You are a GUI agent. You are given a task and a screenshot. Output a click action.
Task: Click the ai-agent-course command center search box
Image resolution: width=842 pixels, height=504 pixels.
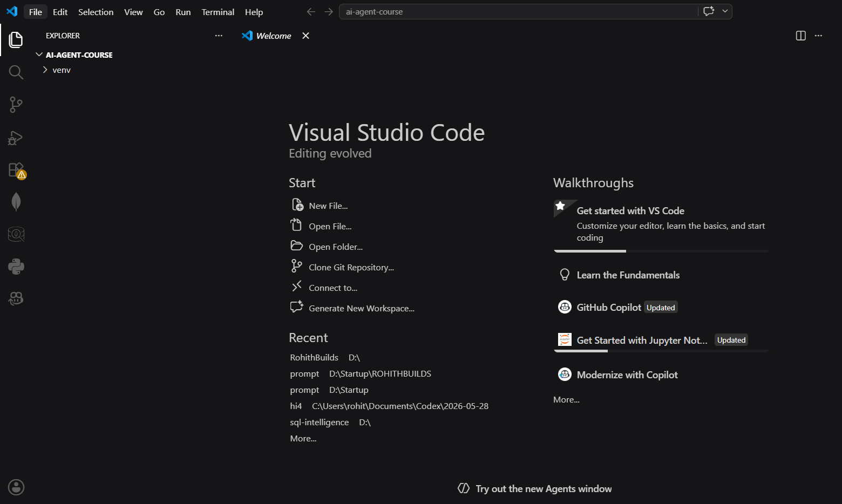pyautogui.click(x=518, y=11)
